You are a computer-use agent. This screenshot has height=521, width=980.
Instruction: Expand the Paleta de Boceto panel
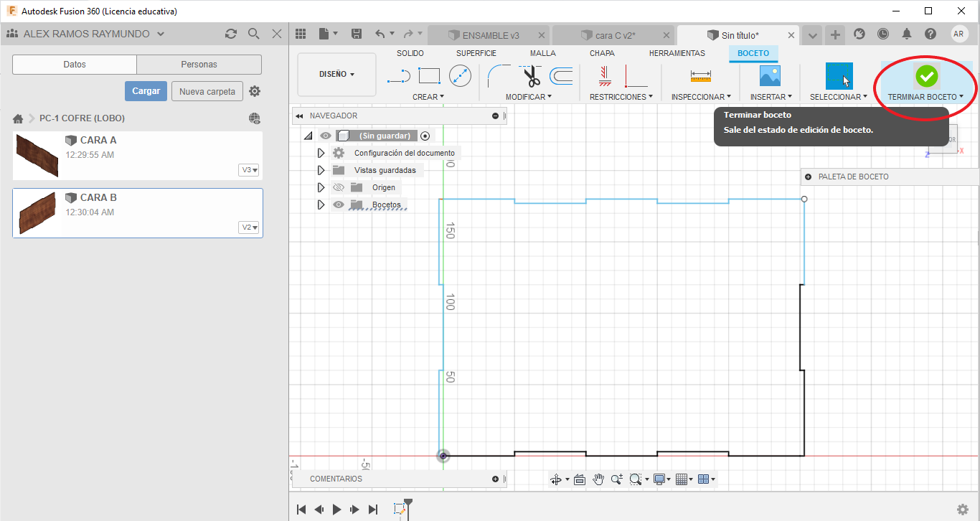(809, 177)
